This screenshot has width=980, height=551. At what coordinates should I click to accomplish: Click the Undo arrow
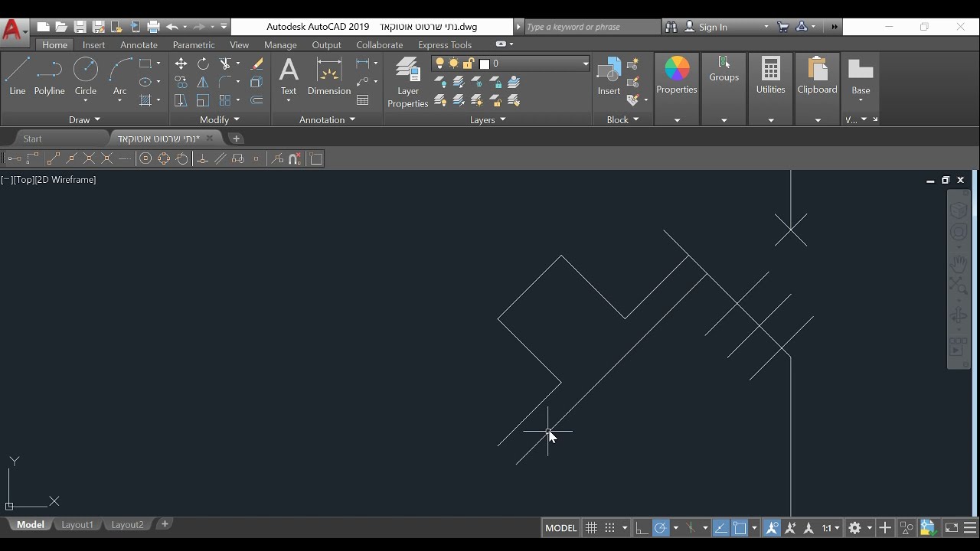pos(171,27)
